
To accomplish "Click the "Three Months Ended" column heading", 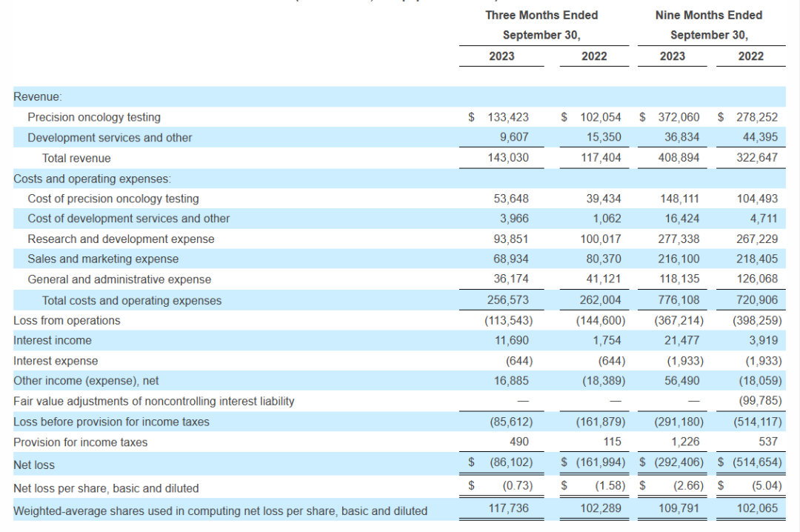I will [541, 15].
